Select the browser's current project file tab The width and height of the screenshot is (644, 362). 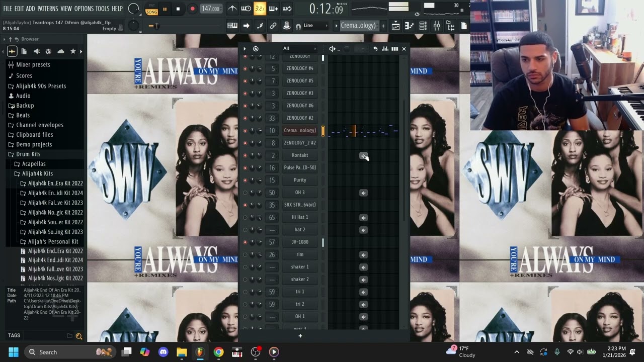pyautogui.click(x=24, y=51)
